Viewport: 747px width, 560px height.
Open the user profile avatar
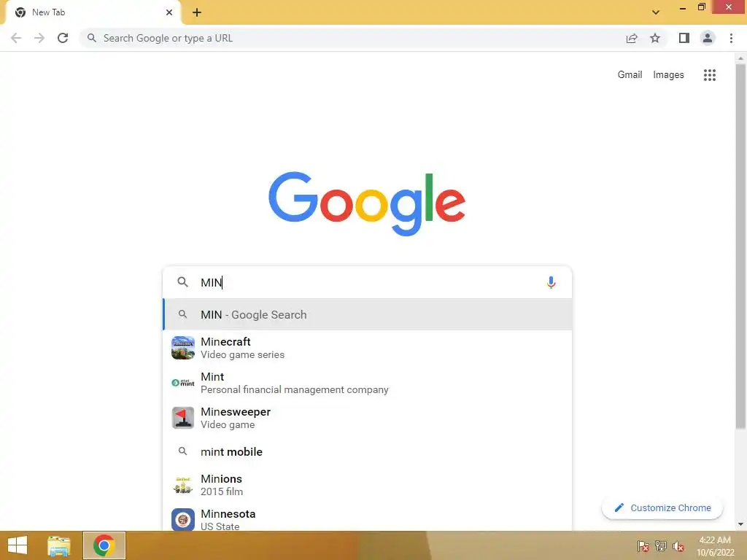tap(708, 38)
